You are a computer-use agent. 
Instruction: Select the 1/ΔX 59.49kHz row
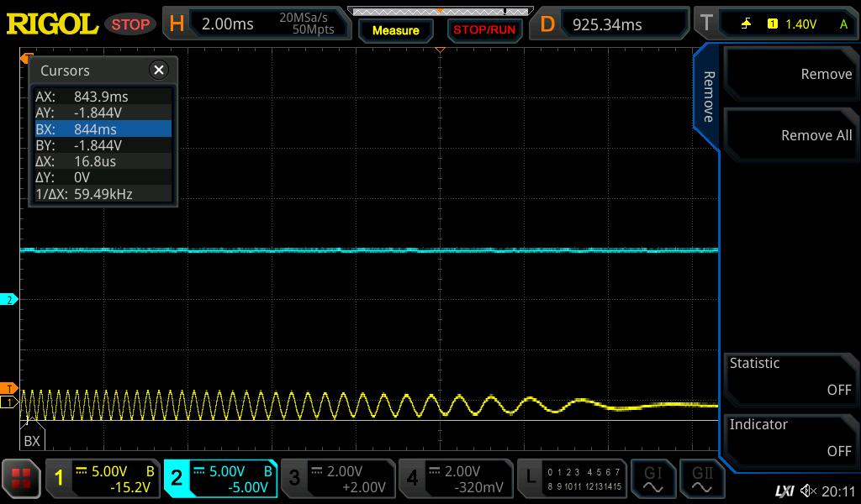103,193
